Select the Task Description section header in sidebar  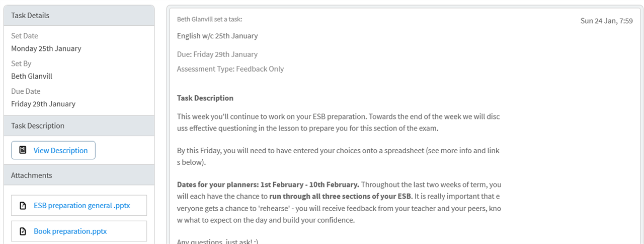[x=79, y=126]
